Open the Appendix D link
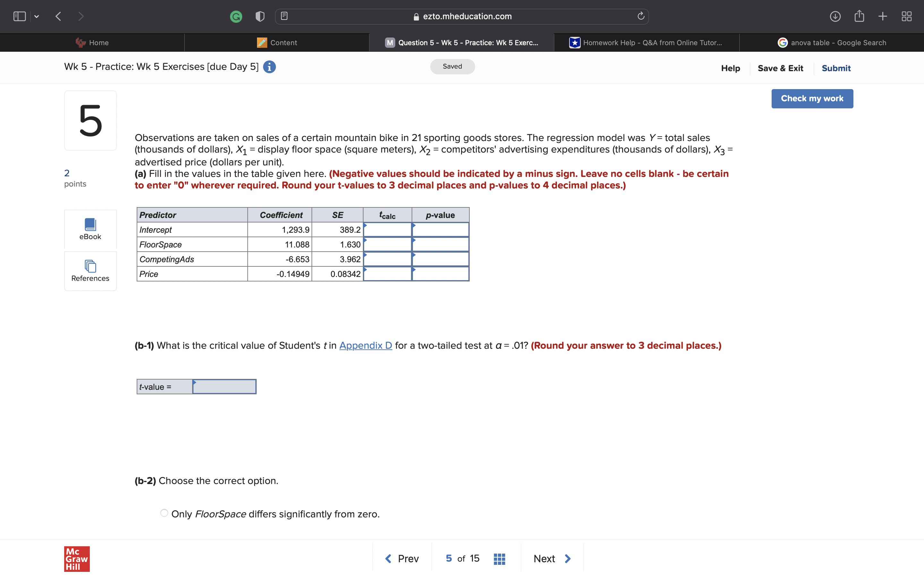 click(365, 345)
